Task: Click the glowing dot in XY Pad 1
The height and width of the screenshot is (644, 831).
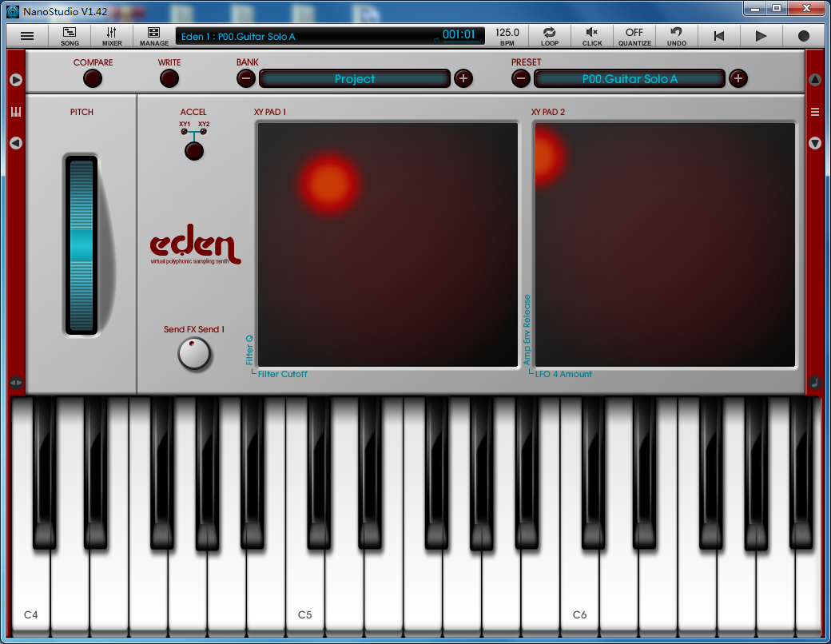Action: 330,184
